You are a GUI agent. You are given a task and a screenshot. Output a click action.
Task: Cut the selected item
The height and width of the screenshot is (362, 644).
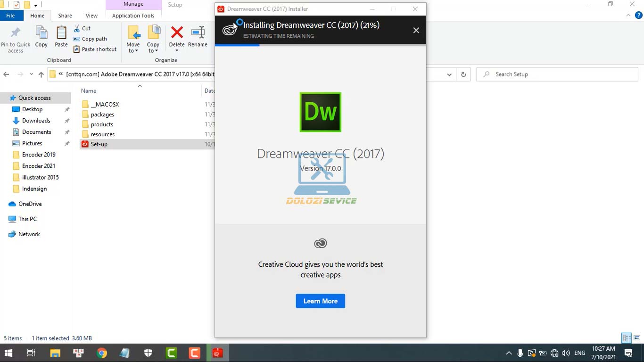(84, 28)
